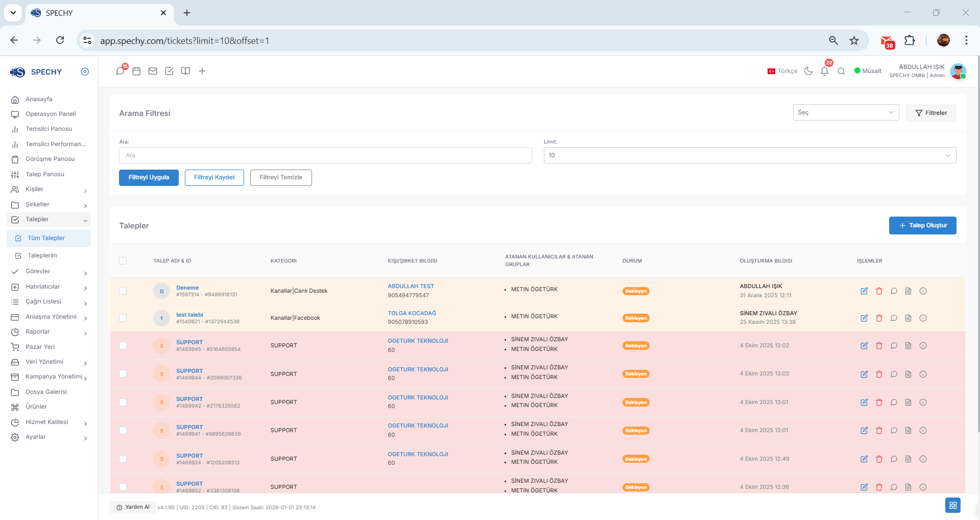The image size is (980, 520).
Task: Delete the Deneme ticket
Action: point(879,291)
